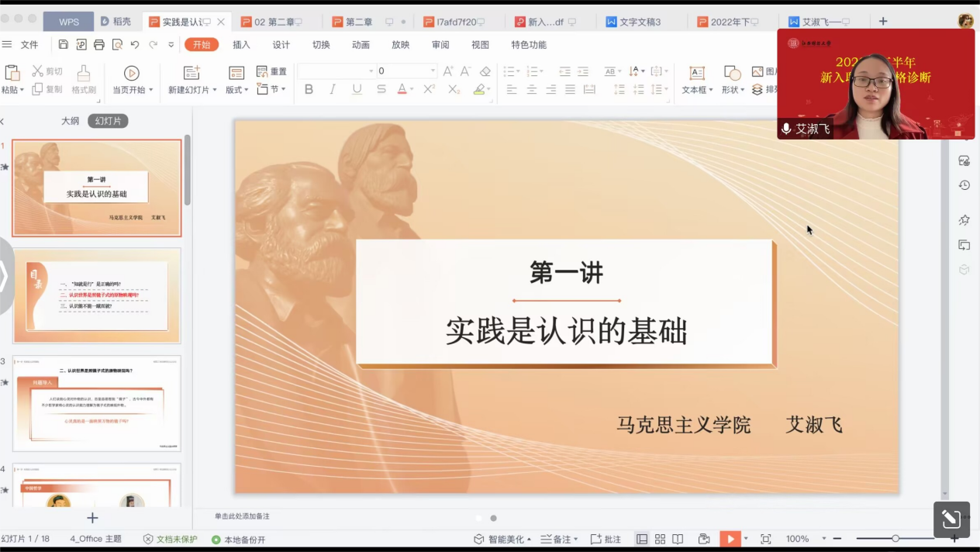This screenshot has height=552, width=980.
Task: Open the Special Features (特色功能) tab
Action: click(x=529, y=45)
